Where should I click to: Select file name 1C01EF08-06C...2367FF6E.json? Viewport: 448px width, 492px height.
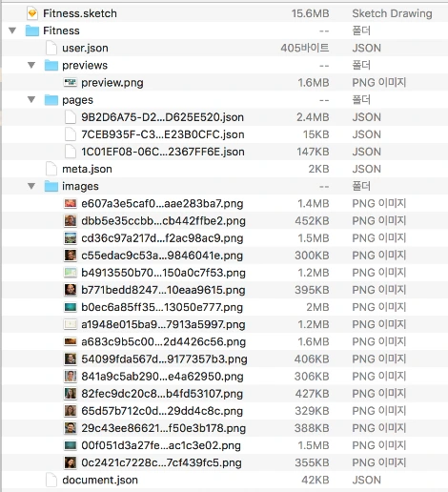coord(163,152)
